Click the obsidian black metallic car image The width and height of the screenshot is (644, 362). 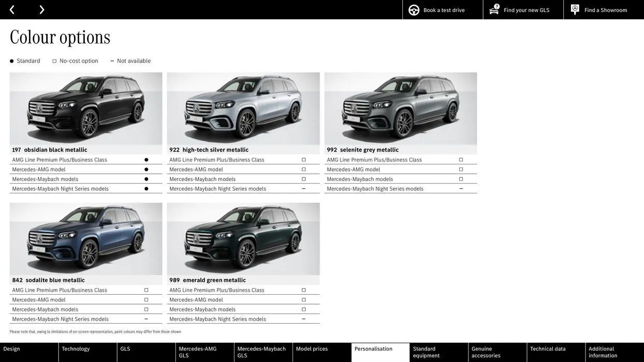pos(86,109)
